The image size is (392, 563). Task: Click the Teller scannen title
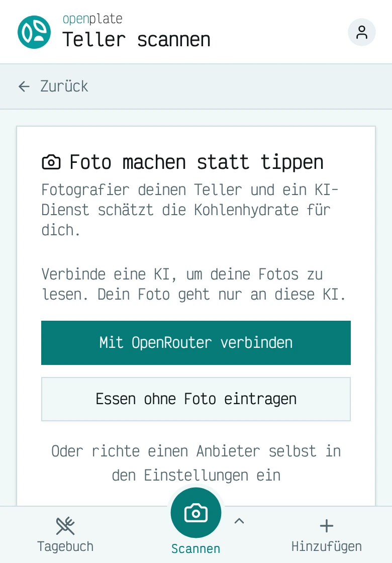pos(136,40)
